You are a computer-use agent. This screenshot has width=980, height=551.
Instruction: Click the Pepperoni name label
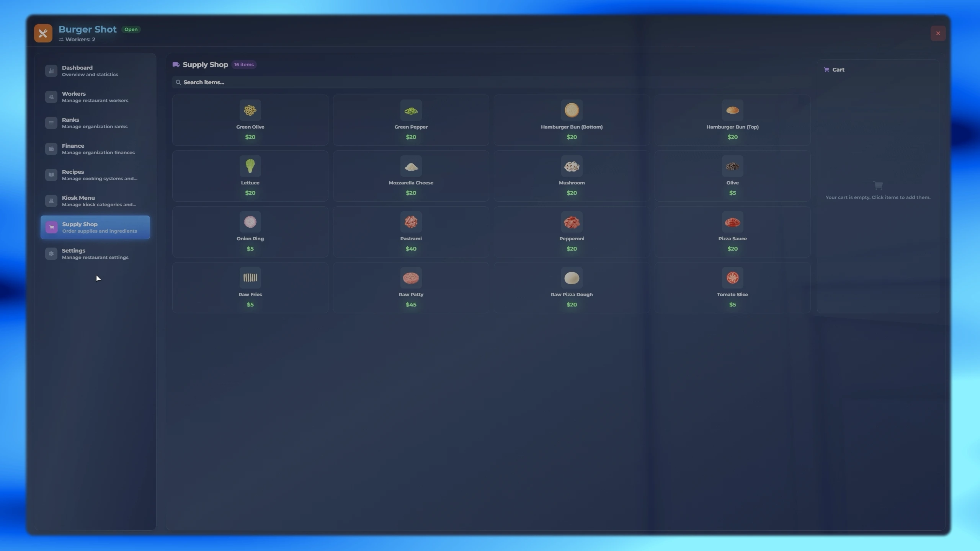click(x=572, y=239)
